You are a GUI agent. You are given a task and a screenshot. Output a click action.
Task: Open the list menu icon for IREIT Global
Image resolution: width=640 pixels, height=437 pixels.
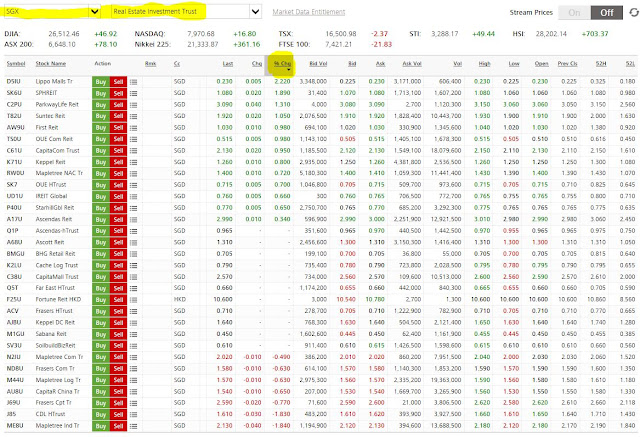click(x=133, y=196)
